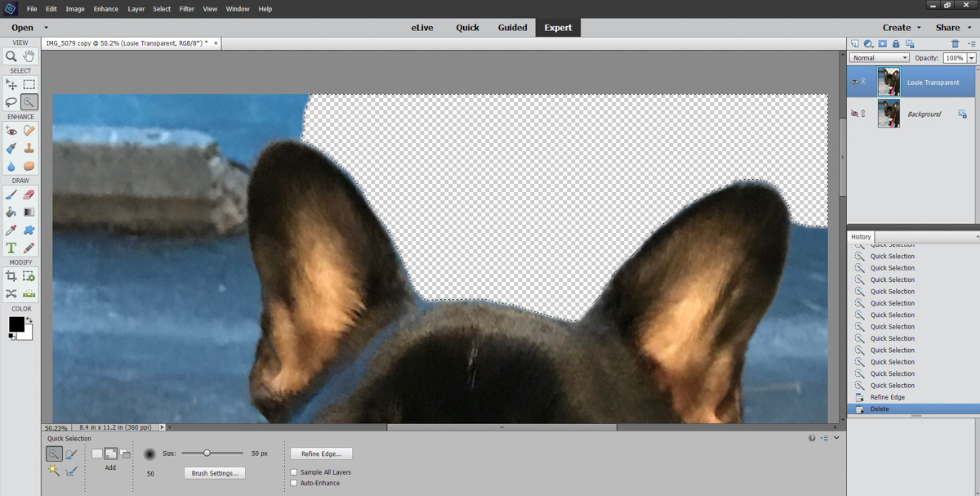Image resolution: width=980 pixels, height=496 pixels.
Task: Swap foreground and background colors
Action: (29, 319)
